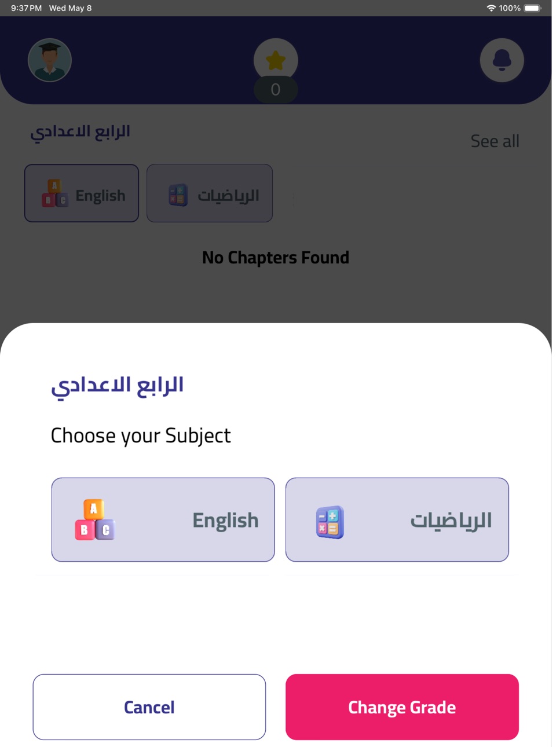Click the points counter showing 0
The image size is (560, 747).
[276, 90]
